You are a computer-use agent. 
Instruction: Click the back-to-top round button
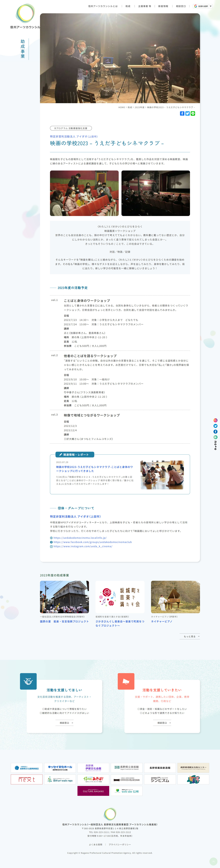click(213, 861)
